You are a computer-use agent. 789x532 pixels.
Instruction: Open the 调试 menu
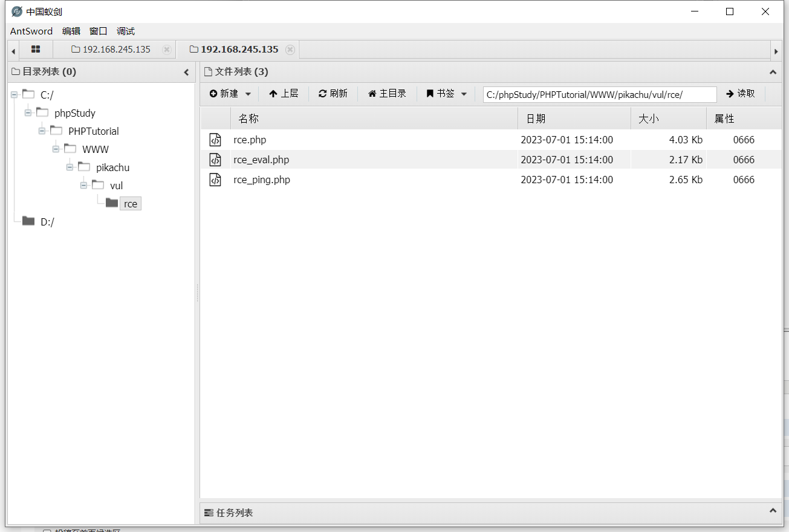pos(126,31)
